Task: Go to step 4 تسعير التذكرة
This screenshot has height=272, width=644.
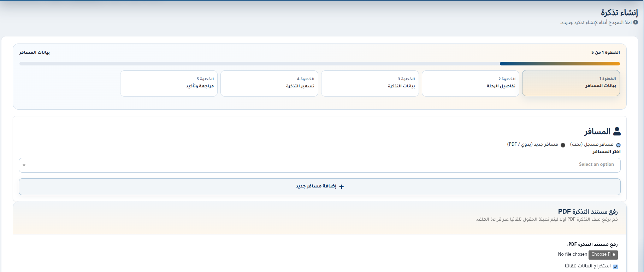Action: [x=269, y=83]
